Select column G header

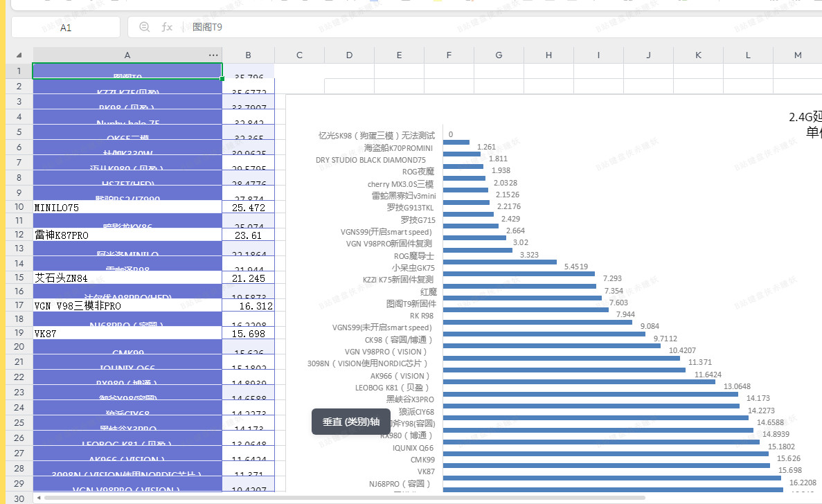(x=499, y=55)
